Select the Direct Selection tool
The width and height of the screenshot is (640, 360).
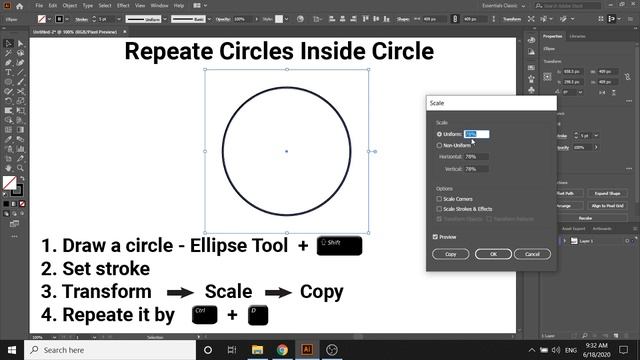click(x=20, y=43)
